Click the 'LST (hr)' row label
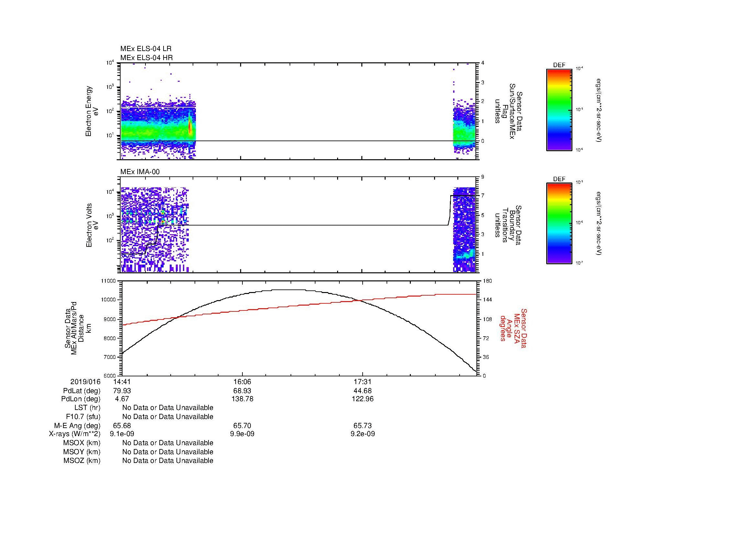The width and height of the screenshot is (756, 534). (x=87, y=408)
